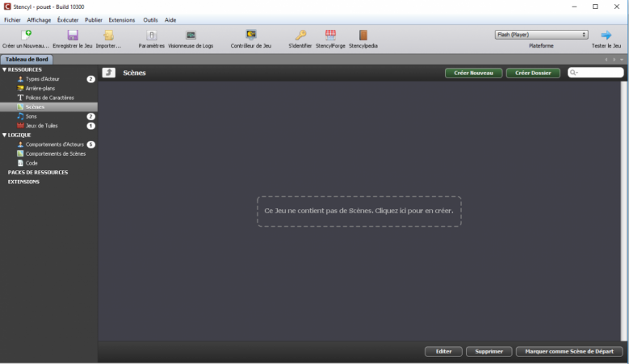Click next tab arrow
This screenshot has height=364, width=629.
(x=614, y=60)
